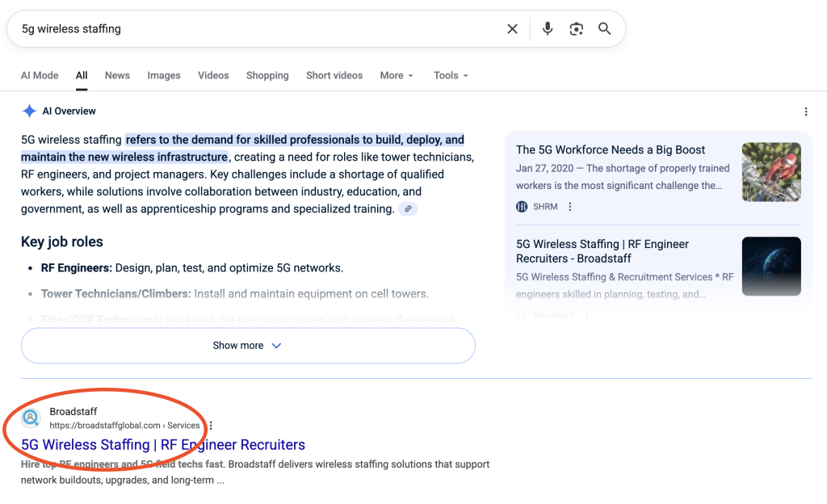827x504 pixels.
Task: Open AI Overview three-dot options menu
Action: click(x=805, y=111)
